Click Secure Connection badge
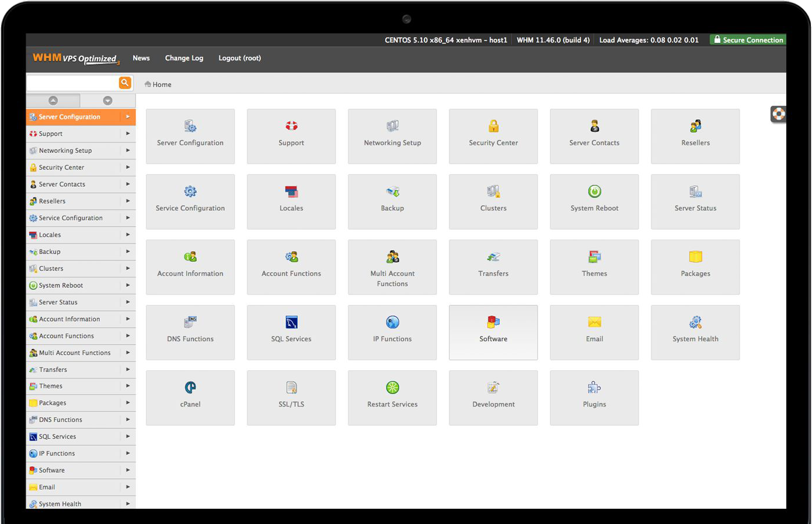 (x=748, y=40)
